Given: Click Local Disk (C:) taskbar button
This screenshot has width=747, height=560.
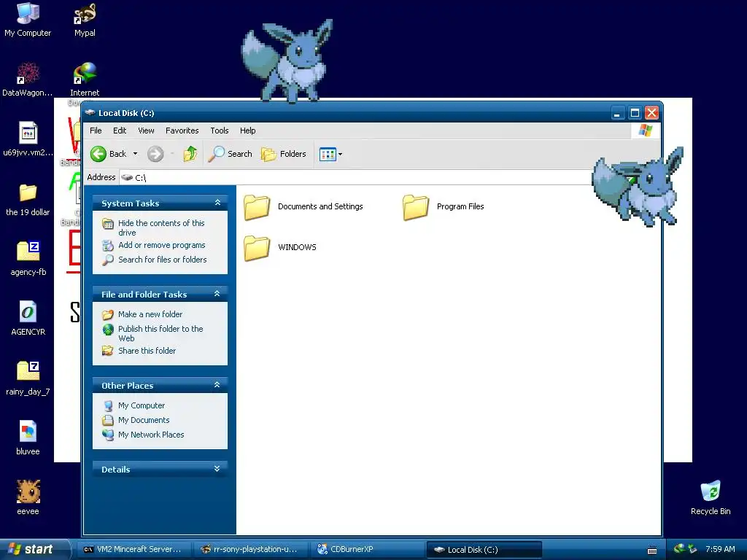Looking at the screenshot, I should point(484,550).
